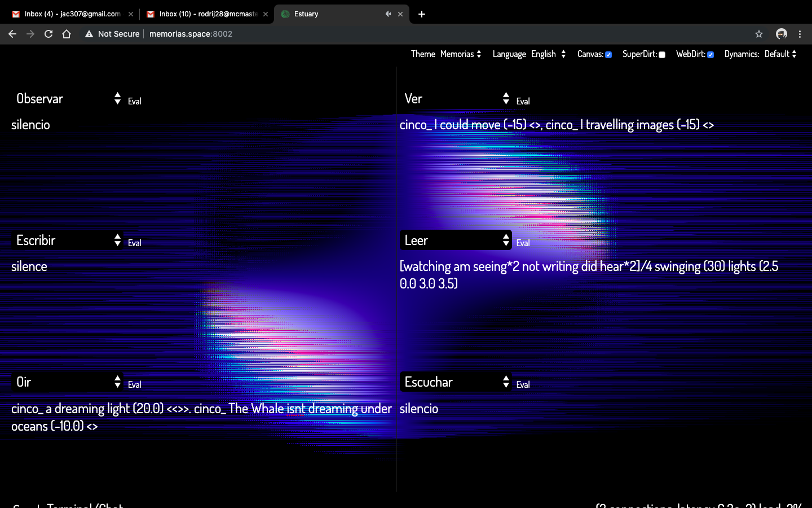
Task: Open the Chrome three-dot menu
Action: [x=800, y=34]
